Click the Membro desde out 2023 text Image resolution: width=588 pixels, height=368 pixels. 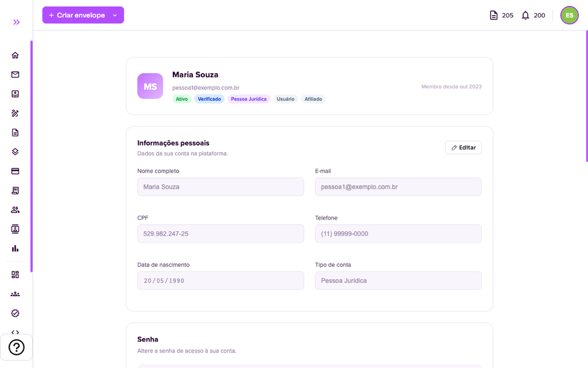(451, 86)
